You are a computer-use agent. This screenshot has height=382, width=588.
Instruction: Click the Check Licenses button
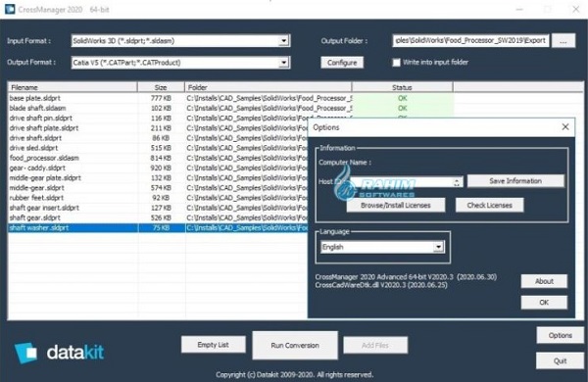[489, 205]
